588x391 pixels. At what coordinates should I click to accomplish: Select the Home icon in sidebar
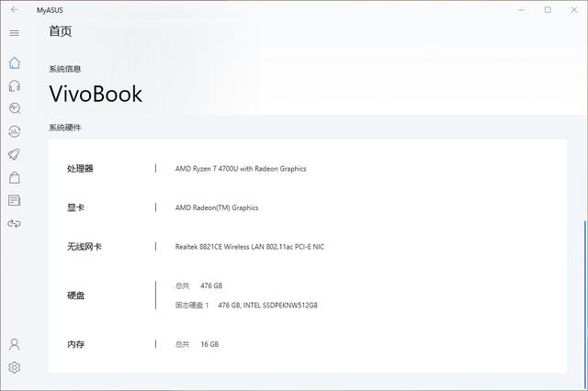pos(15,63)
